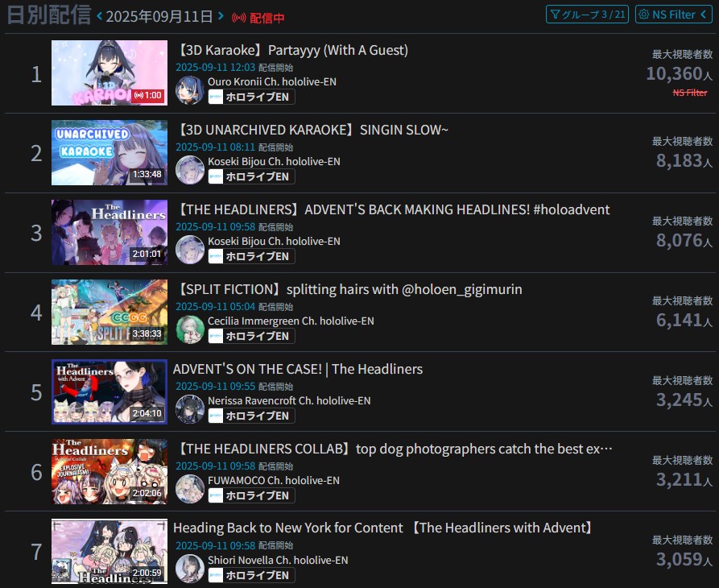Open Nerissa Ravencroft Ch. hololive-EN channel name
Image resolution: width=719 pixels, height=588 pixels.
(289, 401)
